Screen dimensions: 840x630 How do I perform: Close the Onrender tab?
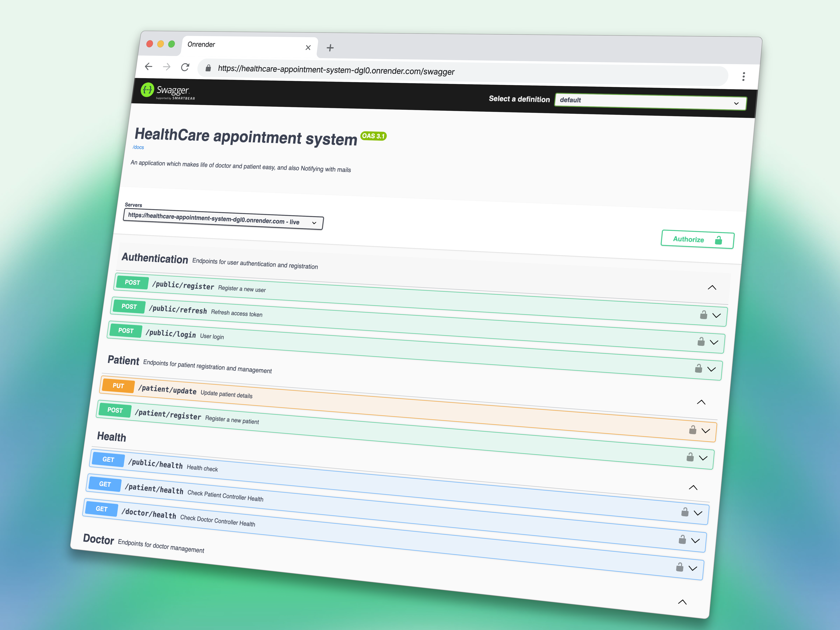tap(308, 48)
